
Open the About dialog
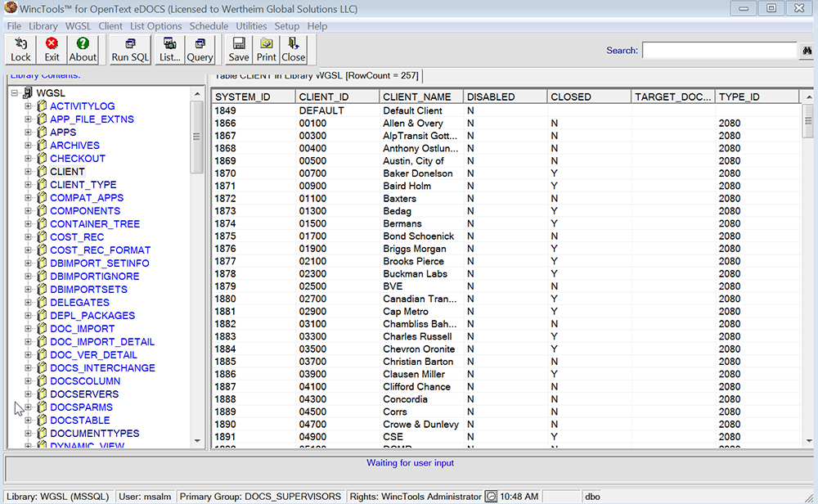83,50
